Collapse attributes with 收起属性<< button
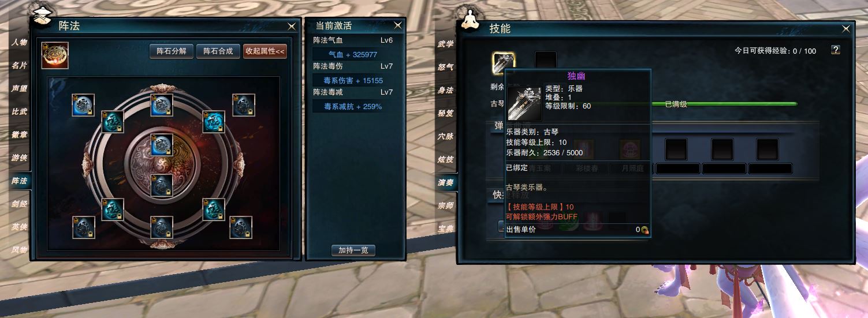The height and width of the screenshot is (318, 868). tap(265, 51)
